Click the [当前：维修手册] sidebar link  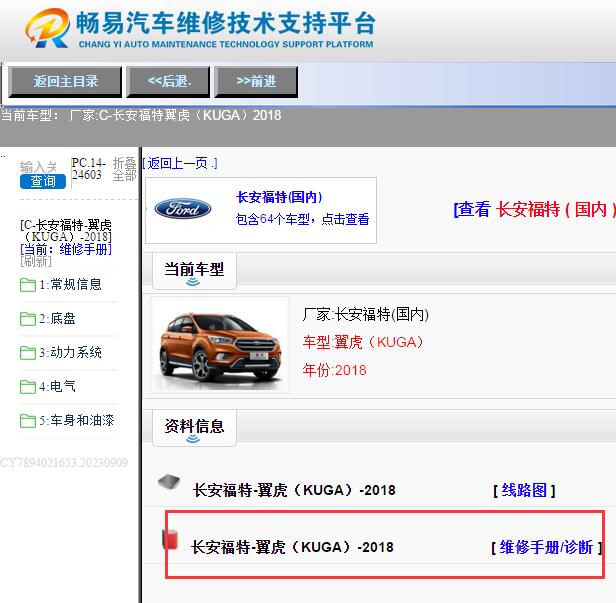pyautogui.click(x=66, y=249)
